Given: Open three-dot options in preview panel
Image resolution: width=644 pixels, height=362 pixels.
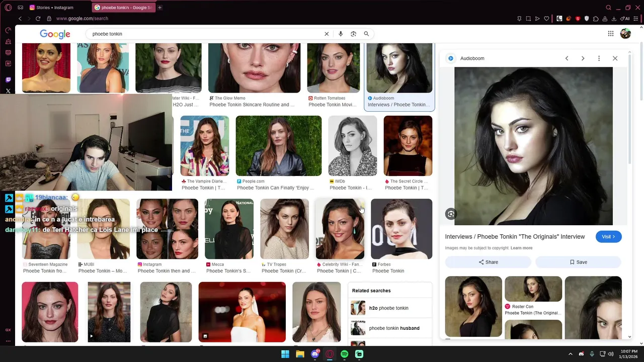Looking at the screenshot, I should (599, 58).
